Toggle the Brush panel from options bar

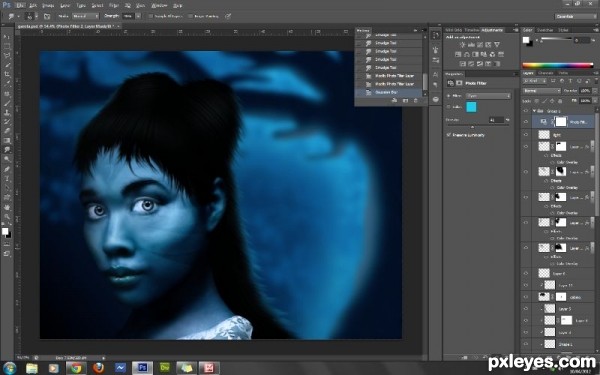47,16
